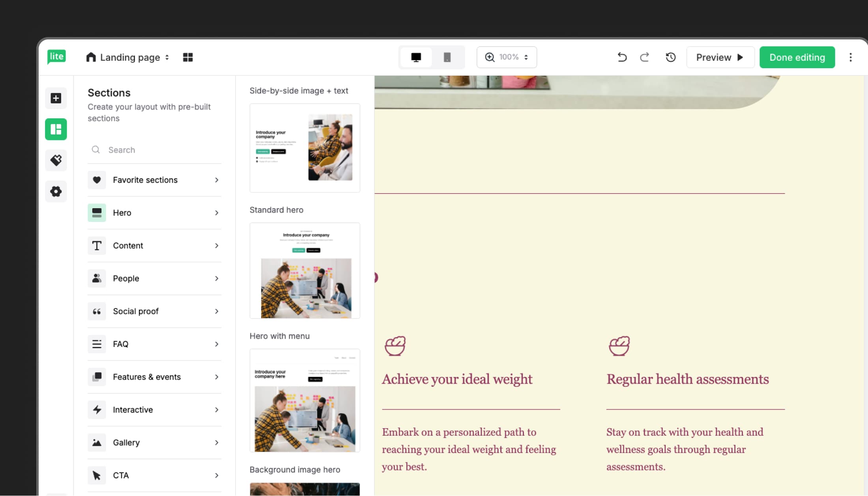Select the Hero with menu thumbnail
This screenshot has height=496, width=868.
tap(305, 400)
